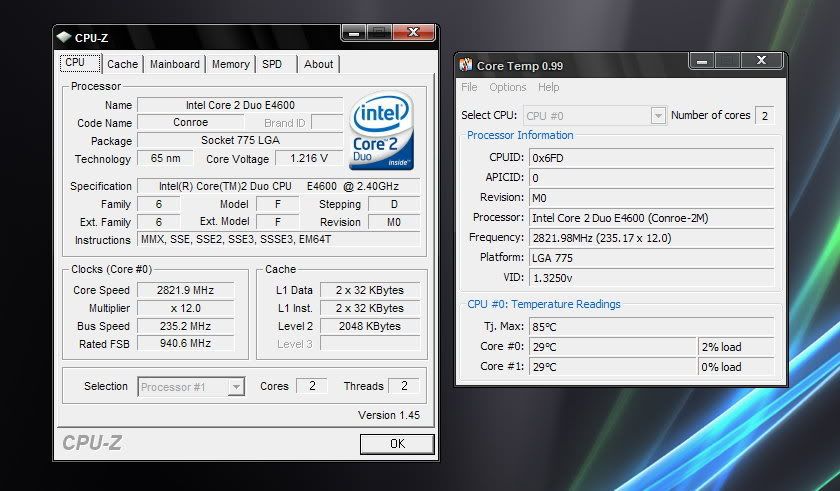Click the Technology value 65 nm
The image size is (840, 491).
[x=165, y=158]
